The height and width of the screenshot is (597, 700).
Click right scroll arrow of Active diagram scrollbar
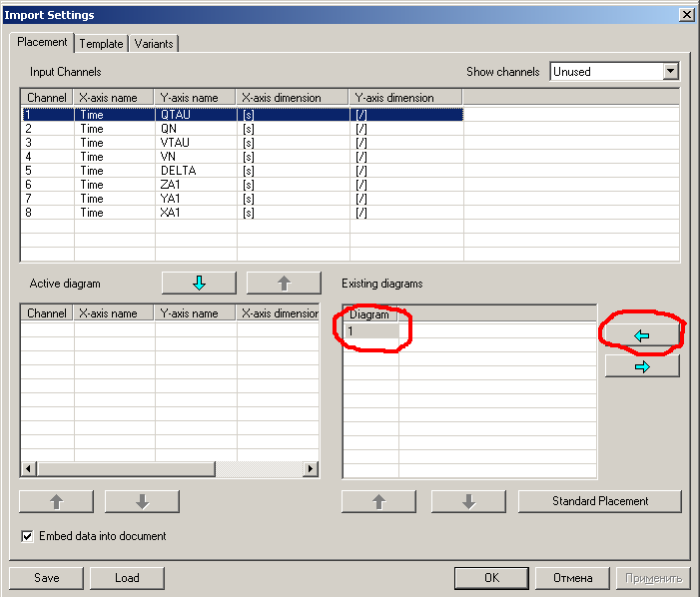[312, 469]
